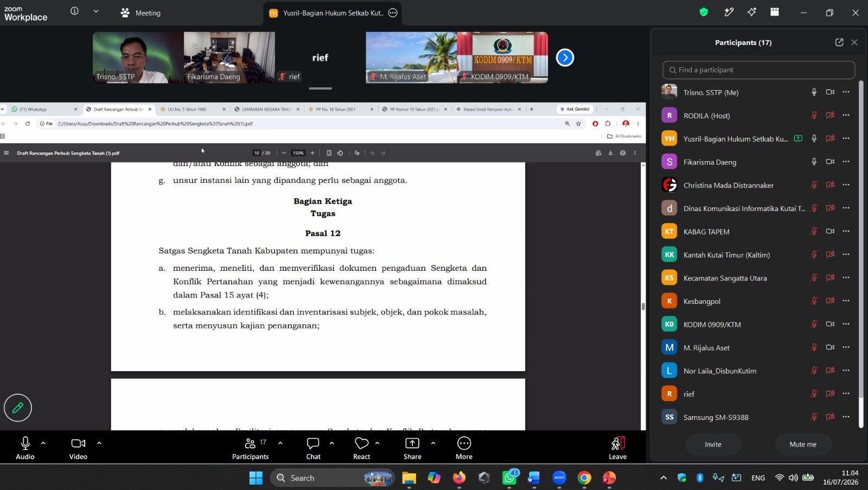Click Share screen button

pos(412,448)
